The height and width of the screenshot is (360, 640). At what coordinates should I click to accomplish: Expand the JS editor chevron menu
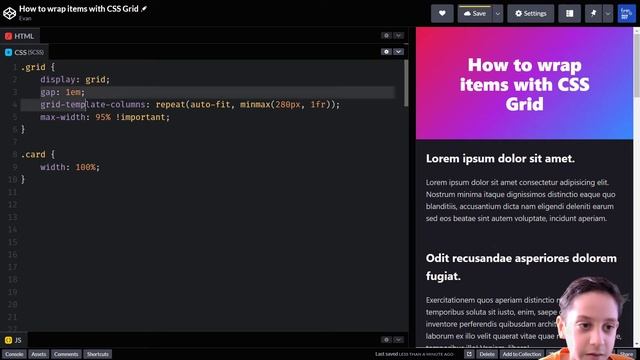(x=398, y=340)
